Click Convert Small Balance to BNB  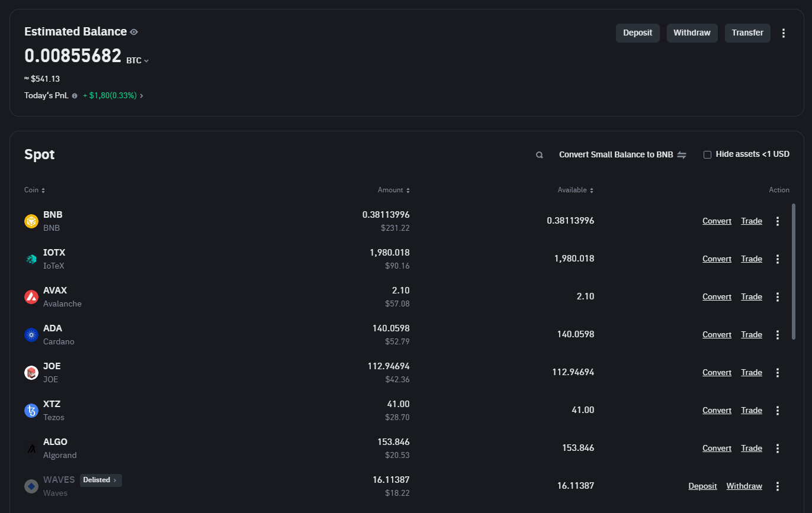point(616,154)
